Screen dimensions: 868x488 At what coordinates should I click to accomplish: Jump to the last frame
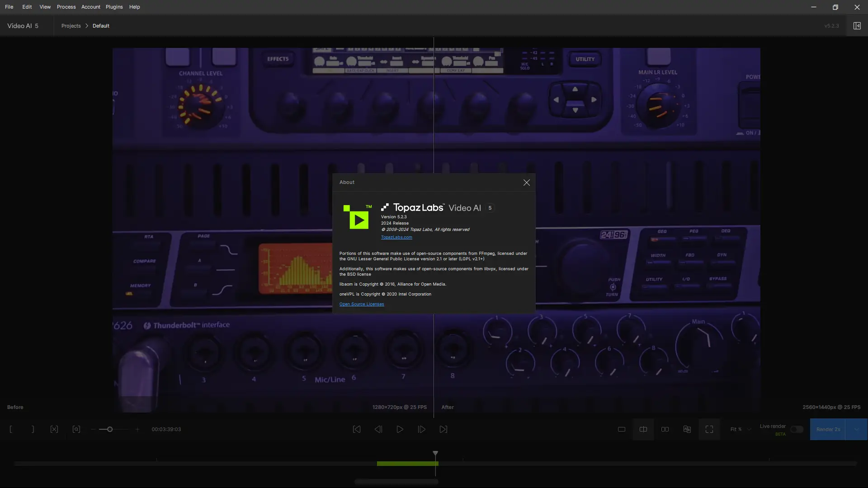pyautogui.click(x=443, y=429)
